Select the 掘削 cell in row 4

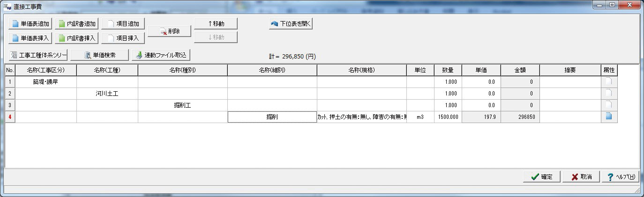272,117
